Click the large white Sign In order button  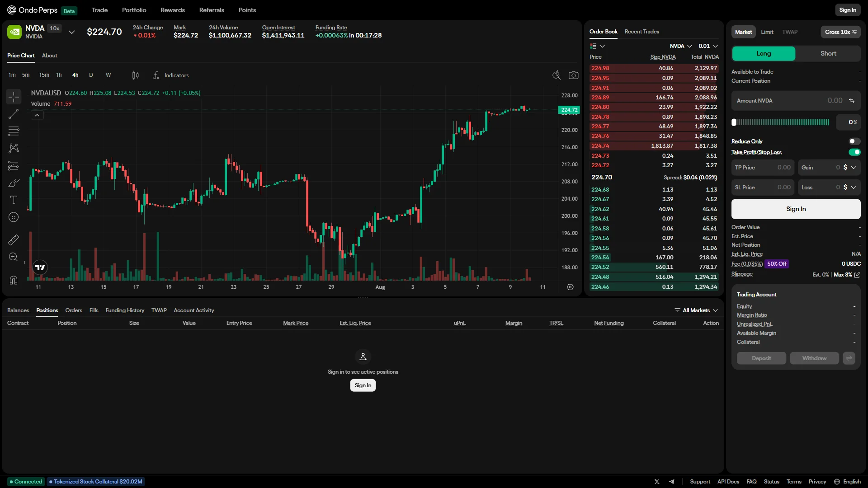coord(796,209)
